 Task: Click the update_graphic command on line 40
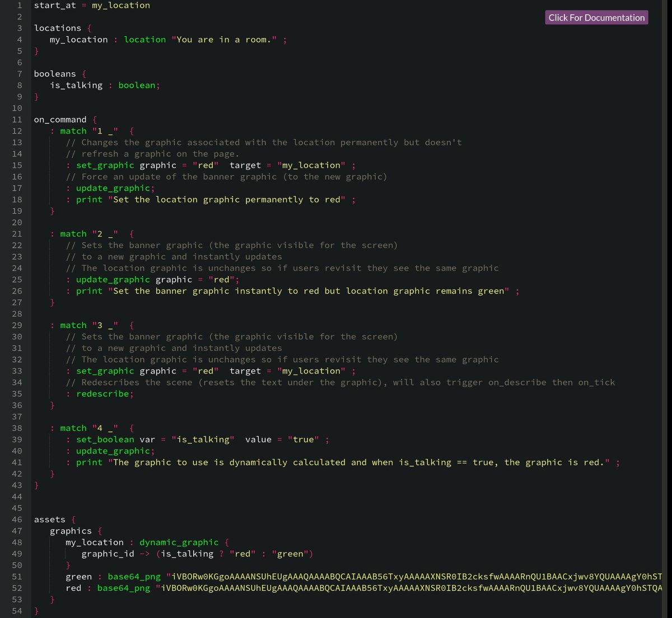tap(113, 451)
